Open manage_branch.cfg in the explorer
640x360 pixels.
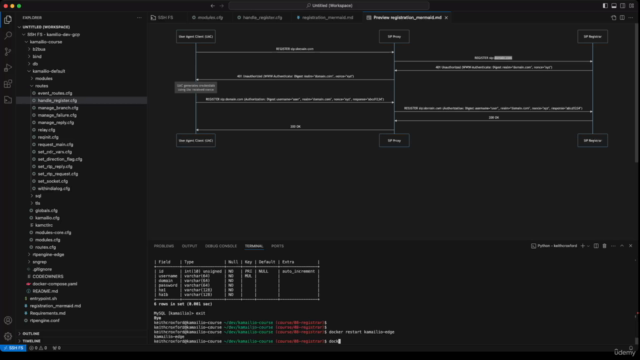click(x=58, y=108)
